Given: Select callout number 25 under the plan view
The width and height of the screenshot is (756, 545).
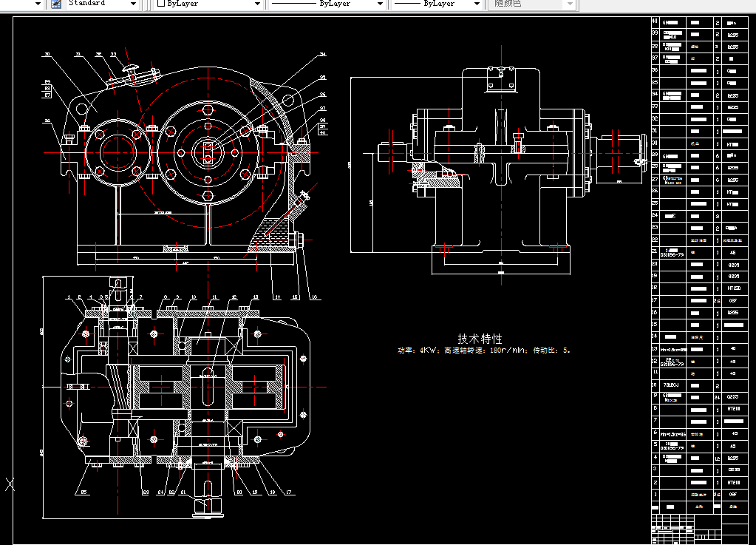Looking at the screenshot, I should (x=84, y=492).
